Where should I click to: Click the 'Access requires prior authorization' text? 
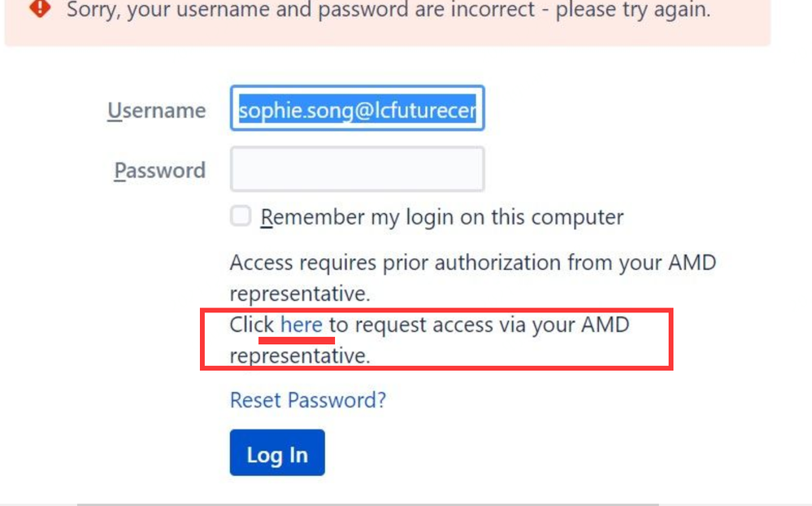[x=395, y=262]
